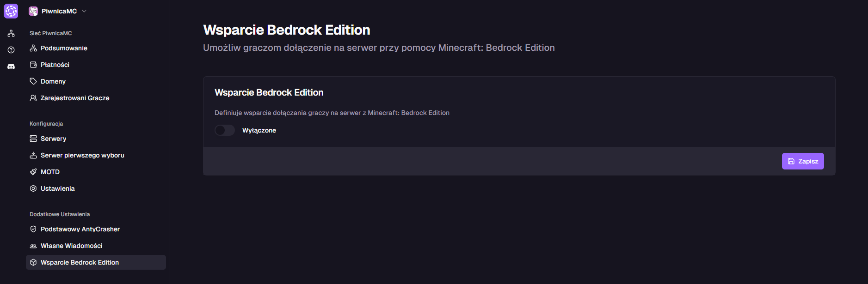
Task: Click the 'Definiuje wsparcie dołączania graczy' description
Action: pyautogui.click(x=332, y=113)
